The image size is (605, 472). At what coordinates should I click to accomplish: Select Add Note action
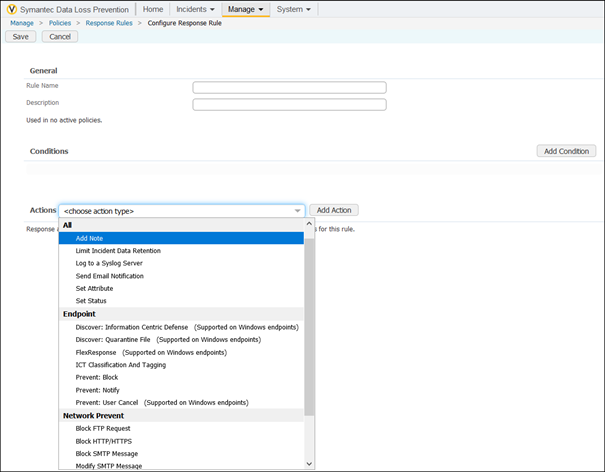(181, 238)
